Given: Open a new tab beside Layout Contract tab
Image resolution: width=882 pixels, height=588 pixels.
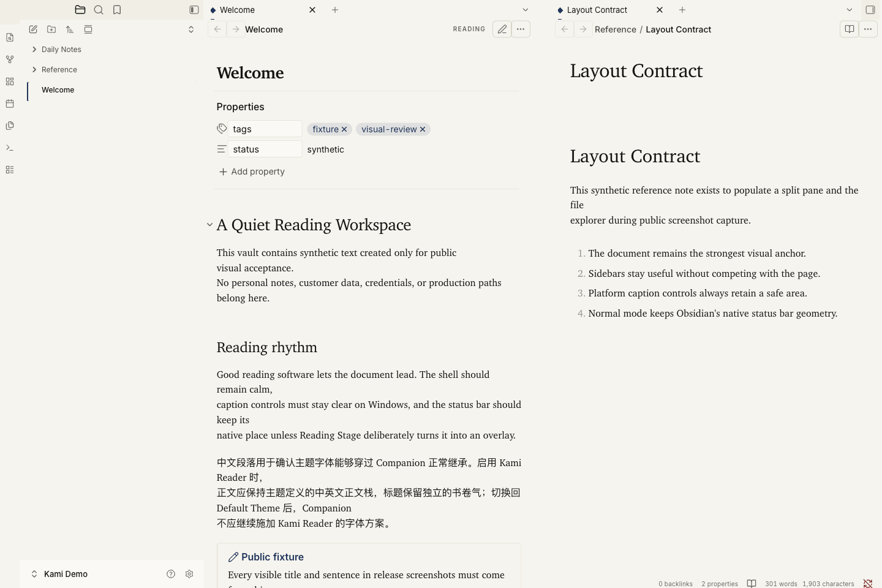Looking at the screenshot, I should pyautogui.click(x=682, y=10).
